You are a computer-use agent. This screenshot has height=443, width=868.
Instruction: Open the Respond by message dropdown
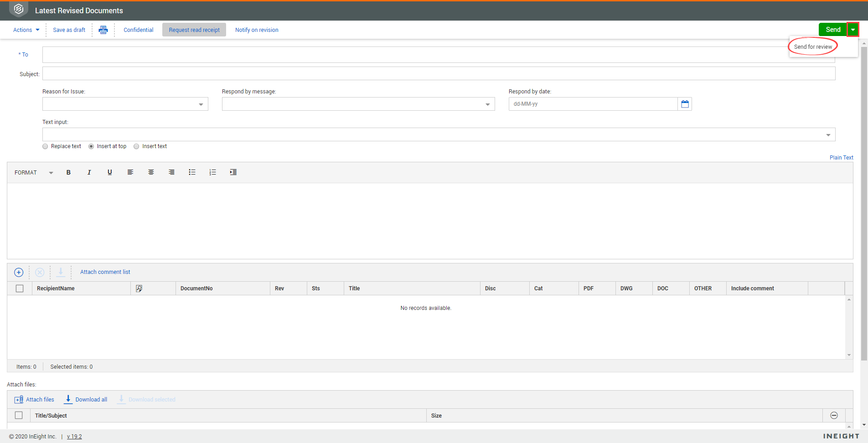point(487,104)
